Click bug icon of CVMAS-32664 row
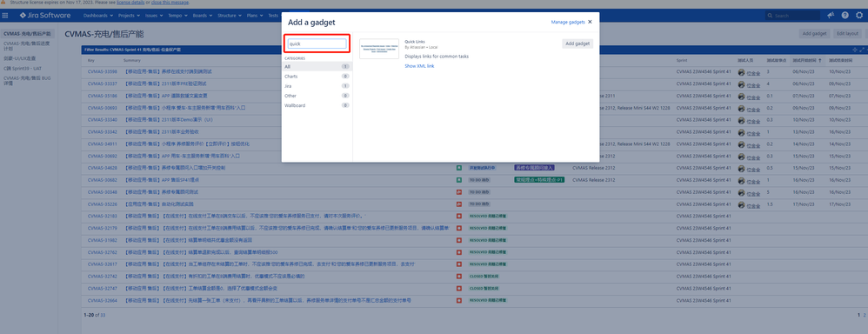The height and width of the screenshot is (334, 868). (x=459, y=300)
